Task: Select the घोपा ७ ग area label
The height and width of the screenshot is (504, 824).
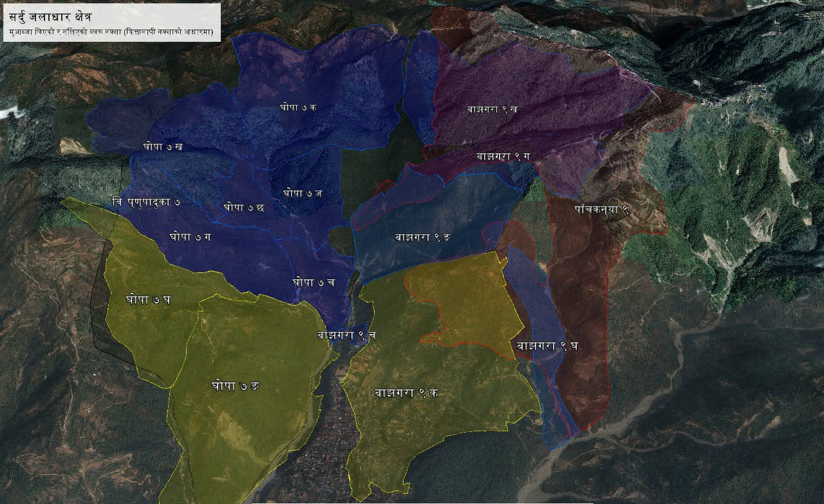Action: click(x=191, y=237)
